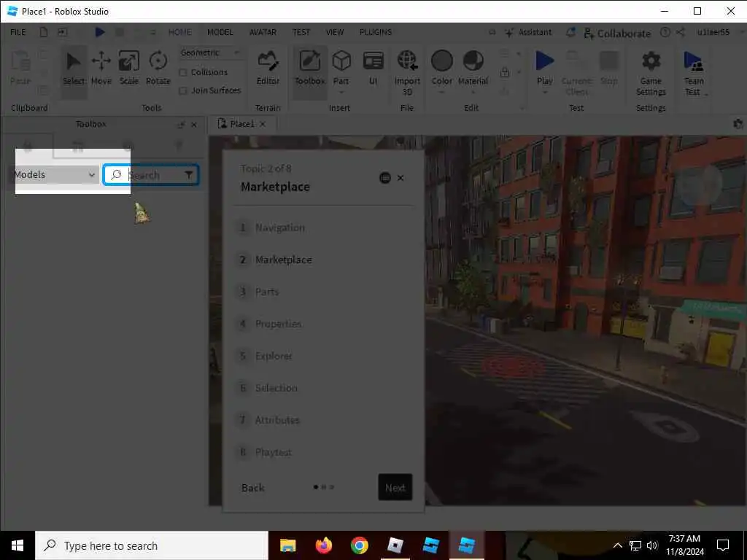Open the Color picker tool
Image resolution: width=747 pixels, height=560 pixels.
coord(441,66)
